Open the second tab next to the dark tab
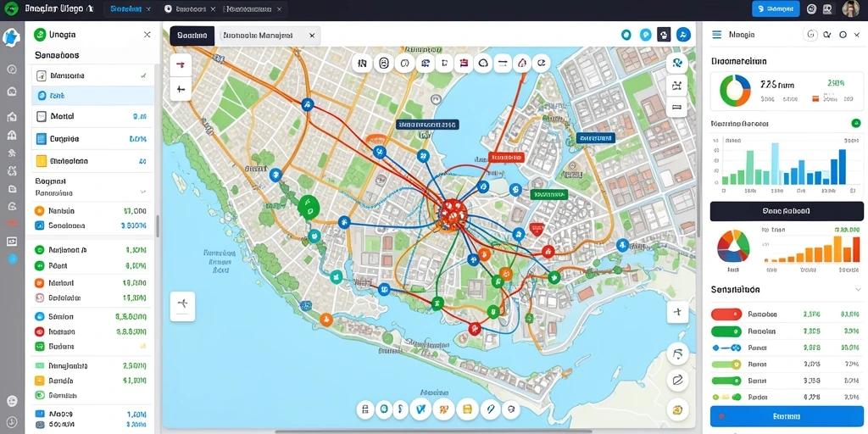 point(267,36)
